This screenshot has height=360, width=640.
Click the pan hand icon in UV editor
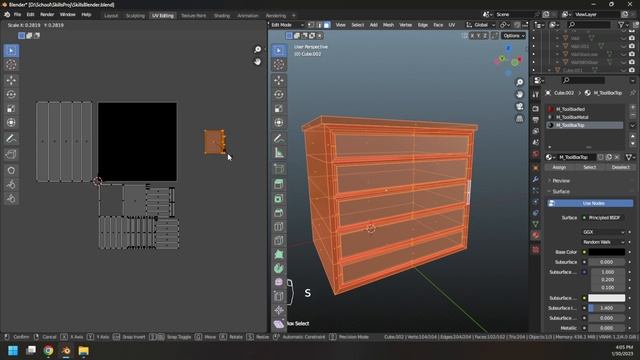[258, 62]
